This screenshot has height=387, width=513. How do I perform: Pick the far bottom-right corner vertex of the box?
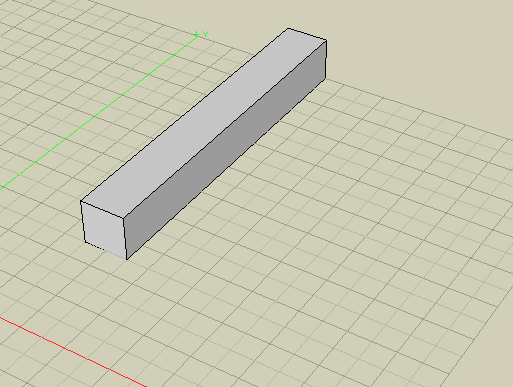(x=326, y=79)
